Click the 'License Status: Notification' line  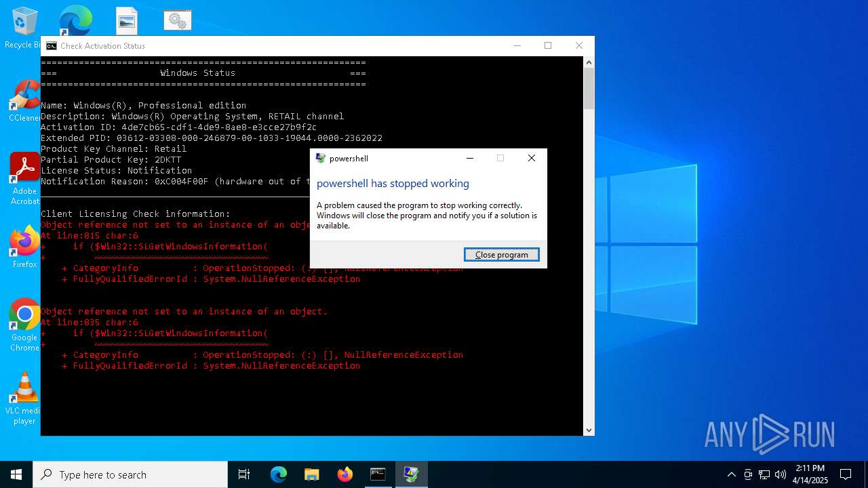click(x=117, y=171)
